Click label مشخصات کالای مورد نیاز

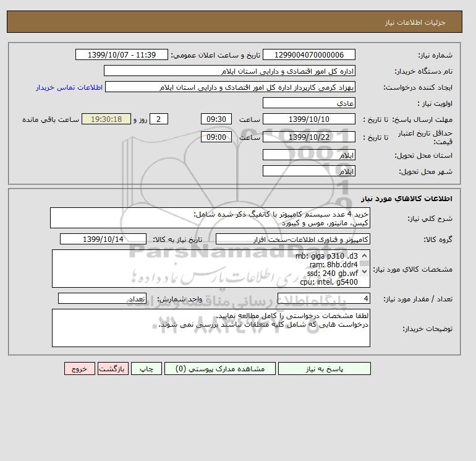413,269
